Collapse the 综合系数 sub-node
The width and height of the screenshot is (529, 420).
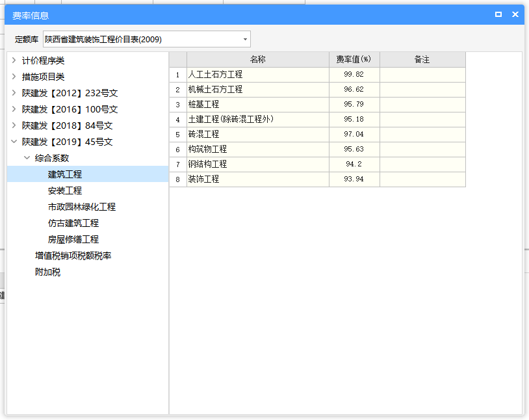point(27,158)
